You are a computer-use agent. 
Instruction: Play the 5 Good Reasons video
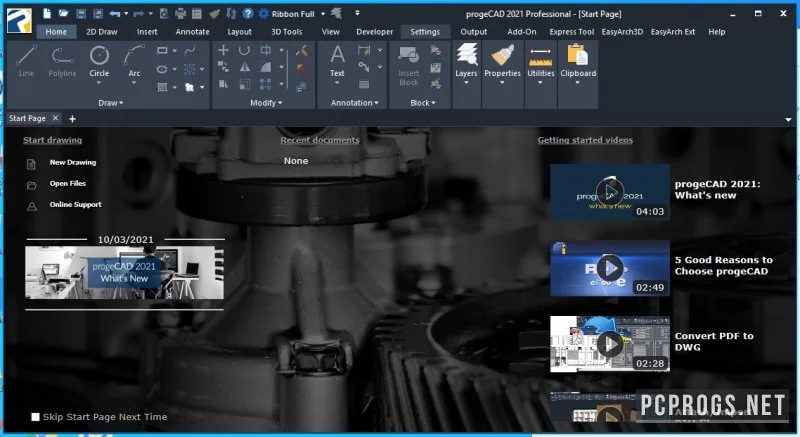click(610, 268)
